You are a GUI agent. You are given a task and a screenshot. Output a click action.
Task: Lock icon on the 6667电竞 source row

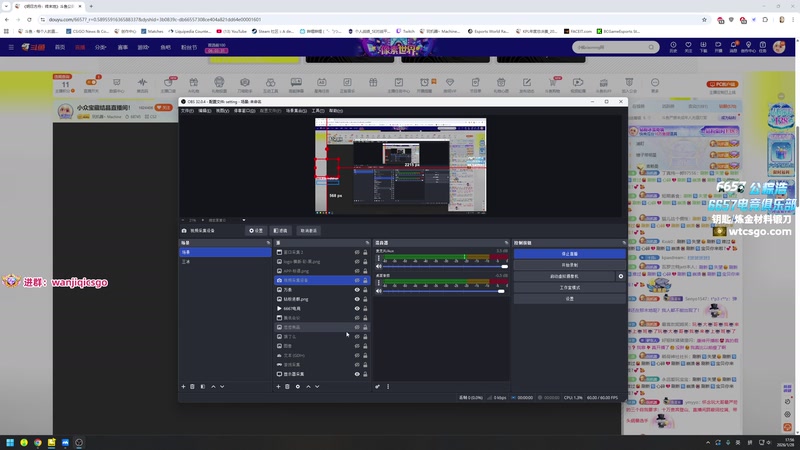click(365, 309)
